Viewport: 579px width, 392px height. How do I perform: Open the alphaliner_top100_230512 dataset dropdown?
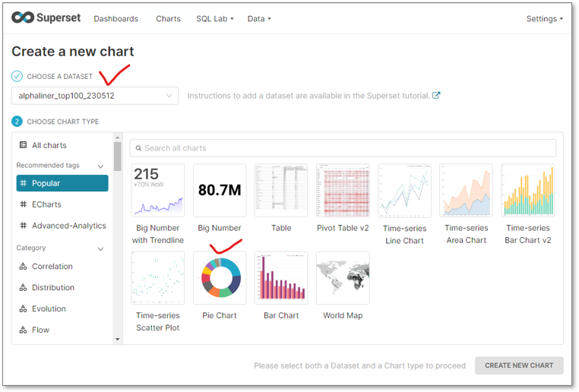click(x=95, y=96)
